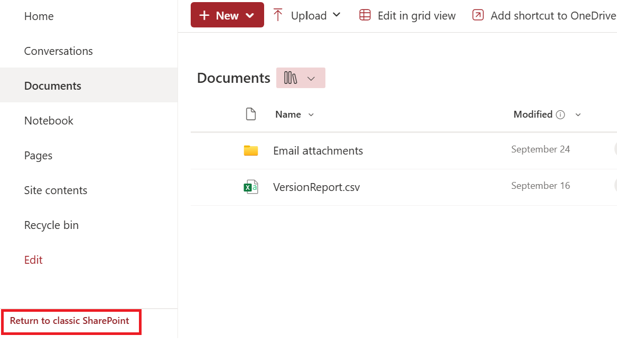Viewport: 617px width, 364px height.
Task: Go to Conversations in the sidebar
Action: click(58, 51)
